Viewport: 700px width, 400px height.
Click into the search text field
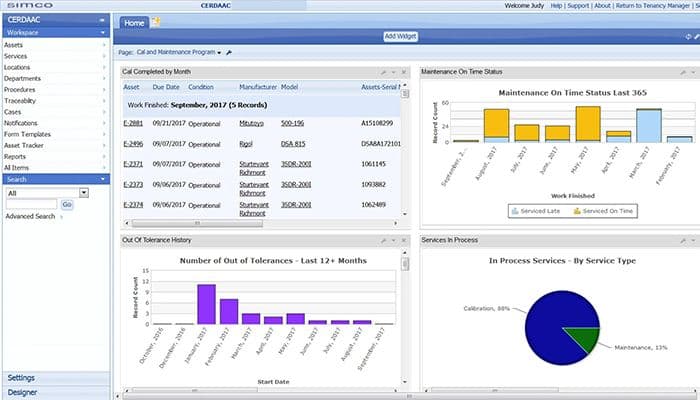(31, 204)
